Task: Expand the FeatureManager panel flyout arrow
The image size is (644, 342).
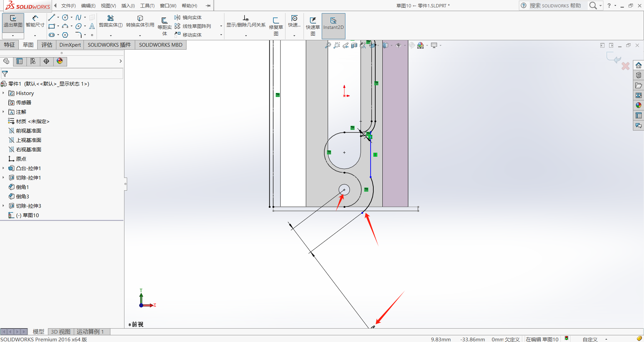Action: (121, 61)
